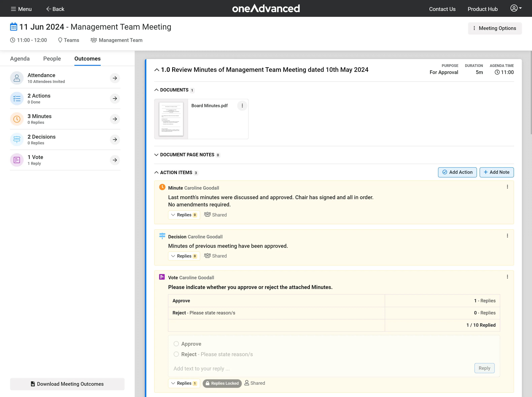Viewport: 532px width, 397px height.
Task: Select the Approve radio button
Action: (176, 344)
